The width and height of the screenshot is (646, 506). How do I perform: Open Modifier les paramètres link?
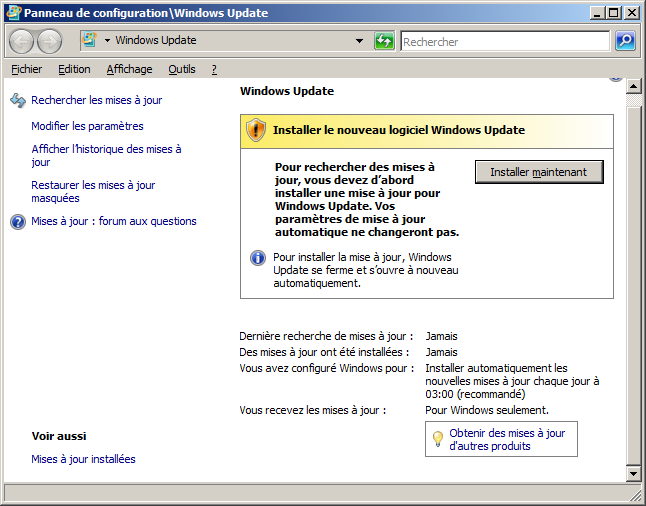tap(87, 126)
